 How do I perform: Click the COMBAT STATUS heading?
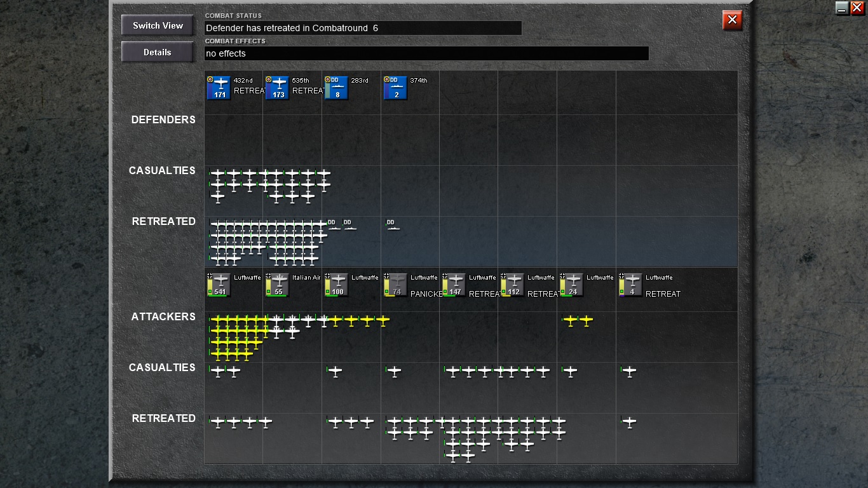(x=233, y=16)
